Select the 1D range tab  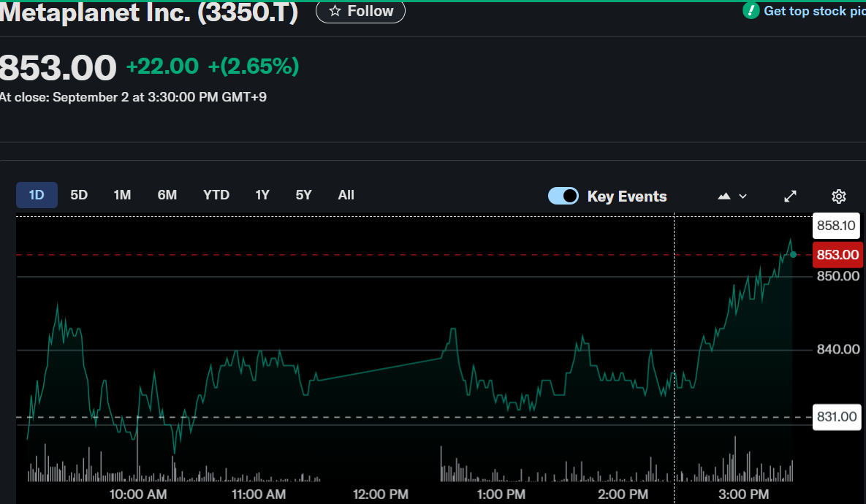37,195
